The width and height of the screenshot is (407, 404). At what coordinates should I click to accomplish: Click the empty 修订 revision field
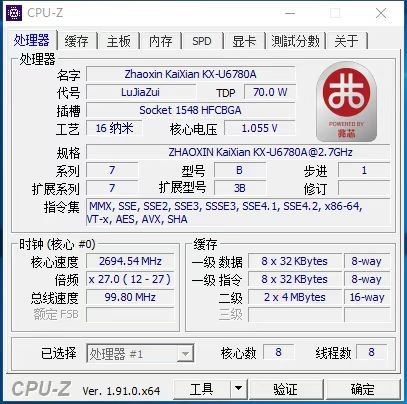coord(364,188)
